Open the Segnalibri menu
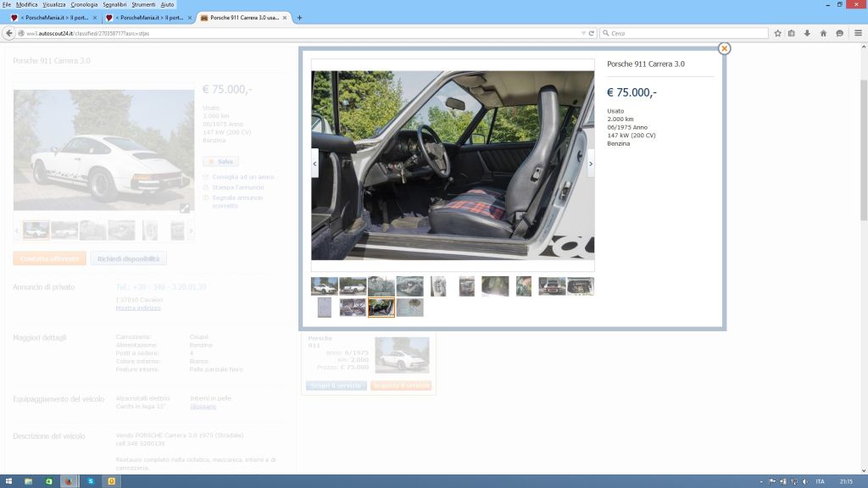868x488 pixels. pyautogui.click(x=114, y=4)
